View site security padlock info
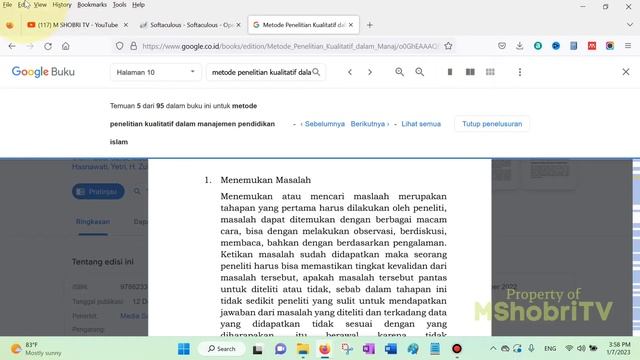The width and height of the screenshot is (640, 360). 133,46
